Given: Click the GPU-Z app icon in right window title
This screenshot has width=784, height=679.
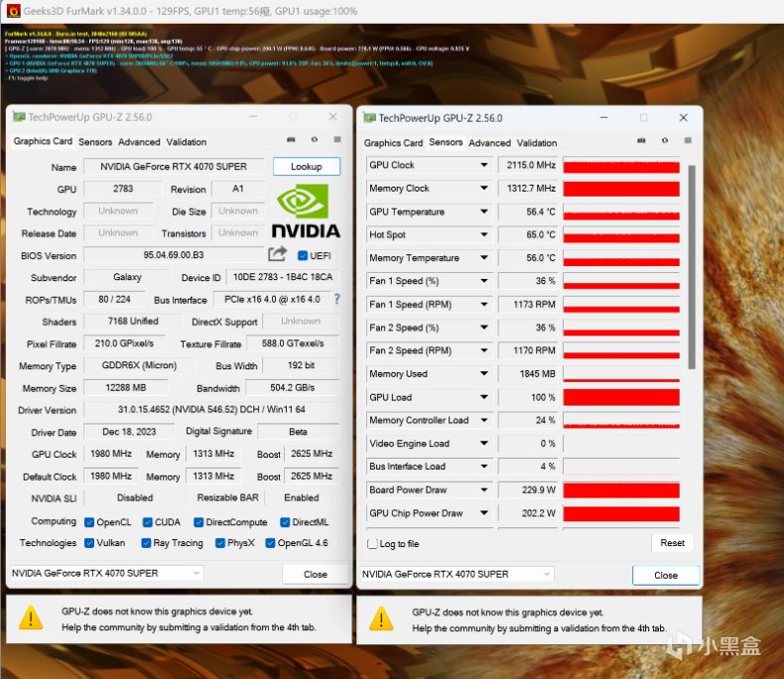Looking at the screenshot, I should tap(369, 118).
